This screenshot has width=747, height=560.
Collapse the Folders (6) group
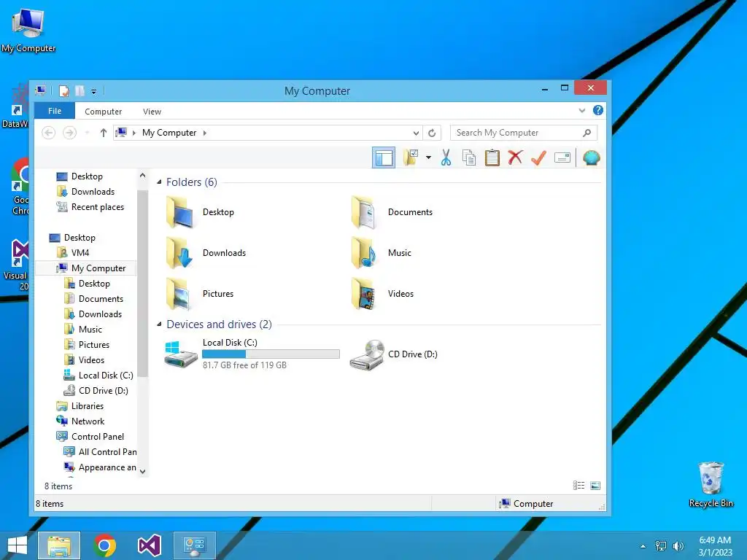(160, 182)
